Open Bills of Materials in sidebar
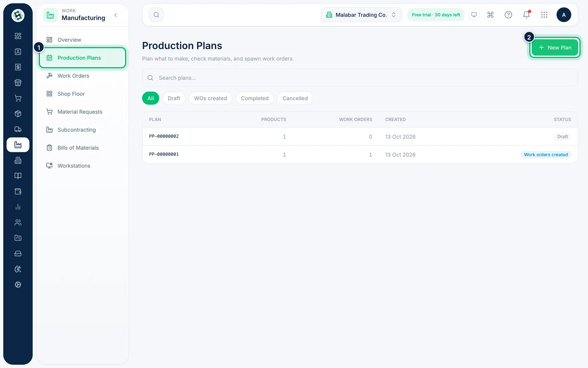Screen dimensions: 588x368 coord(82,148)
